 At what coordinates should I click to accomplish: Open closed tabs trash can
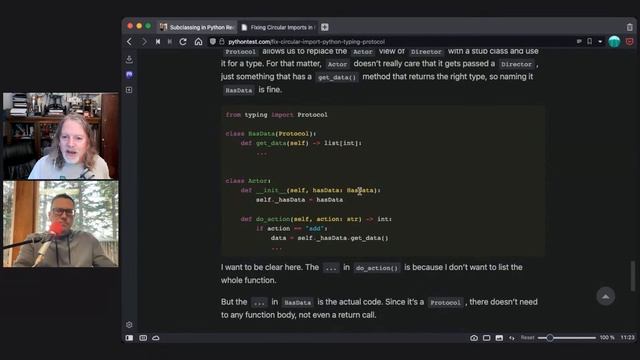(x=629, y=27)
